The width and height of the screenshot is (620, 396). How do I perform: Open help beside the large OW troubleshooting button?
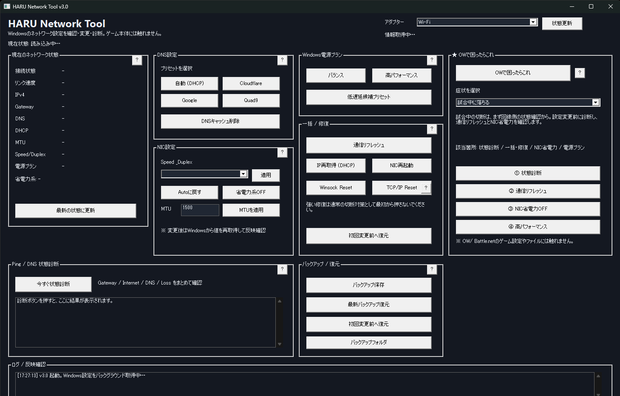pos(580,73)
